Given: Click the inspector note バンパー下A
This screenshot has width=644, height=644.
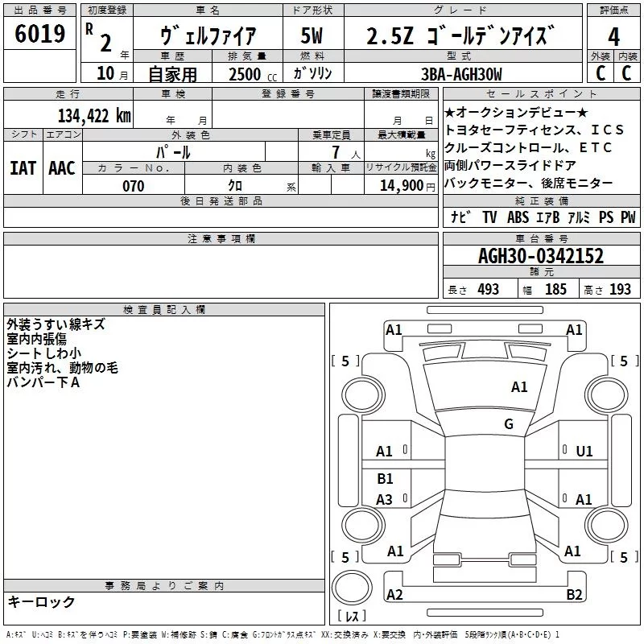Looking at the screenshot, I should pyautogui.click(x=43, y=382).
